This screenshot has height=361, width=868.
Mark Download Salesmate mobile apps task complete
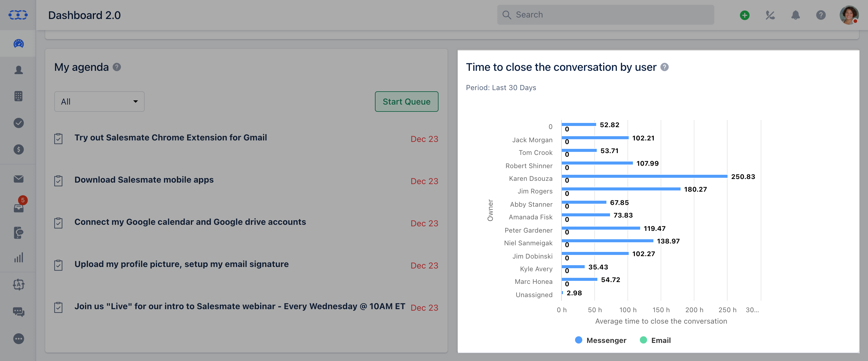coord(58,180)
